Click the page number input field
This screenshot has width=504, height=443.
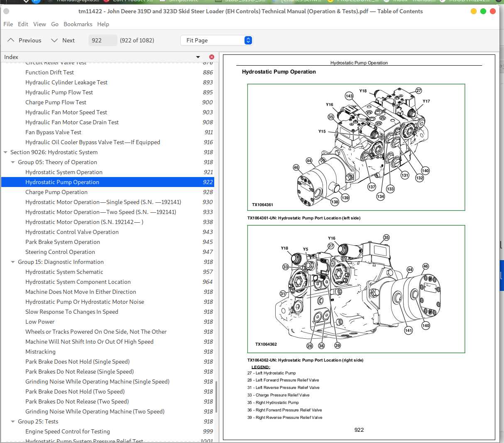(103, 40)
